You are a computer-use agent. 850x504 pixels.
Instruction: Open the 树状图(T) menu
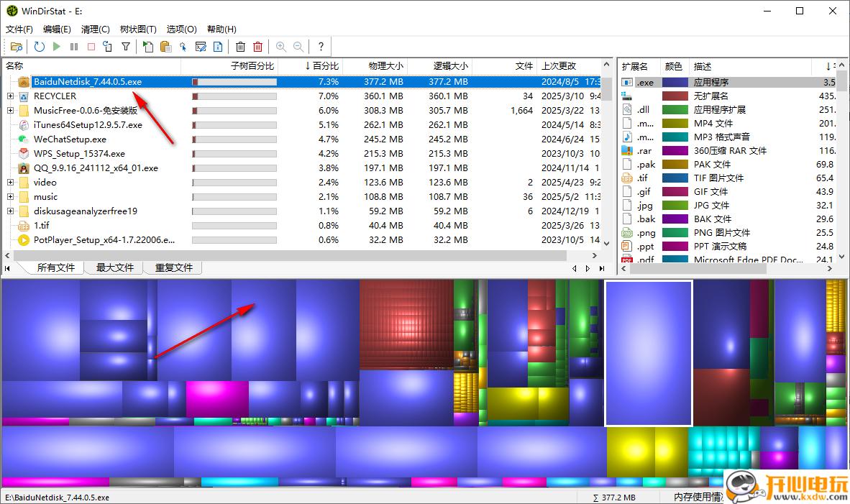138,29
